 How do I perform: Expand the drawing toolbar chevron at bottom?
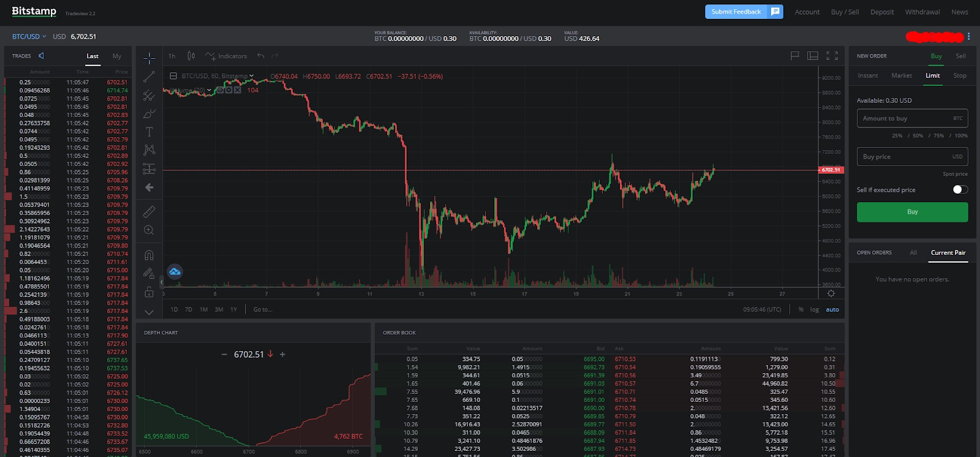(x=149, y=312)
